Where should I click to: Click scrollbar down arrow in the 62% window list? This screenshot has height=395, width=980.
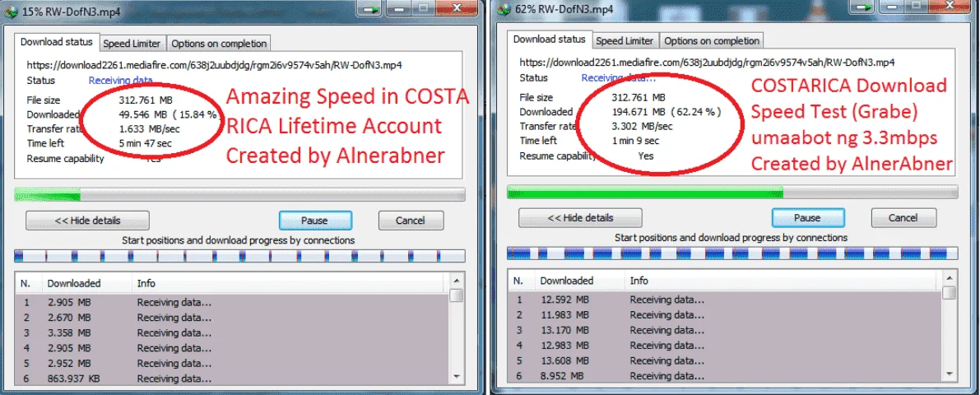point(950,374)
